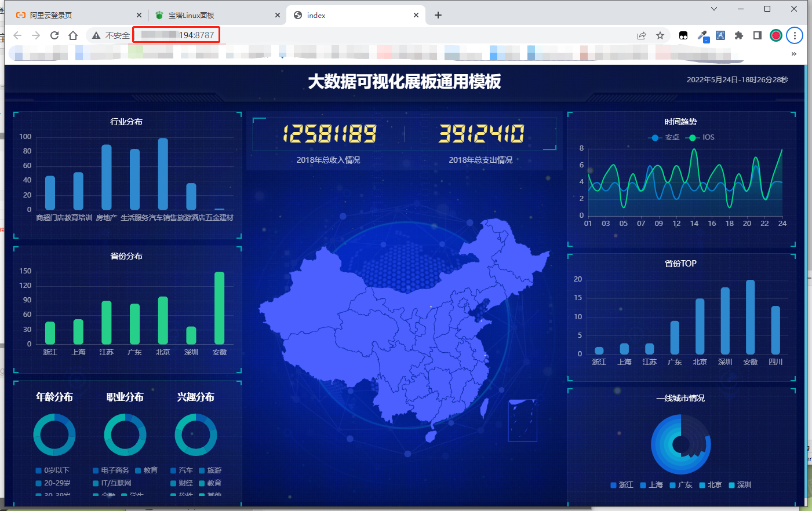This screenshot has height=511, width=812.
Task: Toggle 汽车 in the 兴趣分布 legend
Action: coord(181,470)
